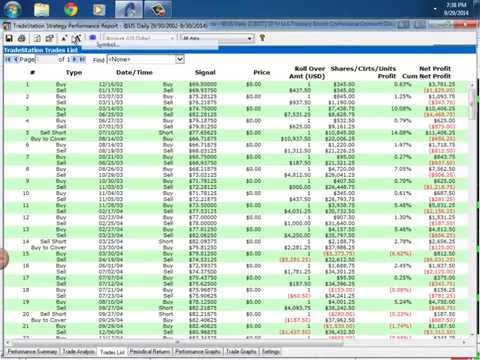480x360 pixels.
Task: Open the Settings tab
Action: click(x=271, y=351)
